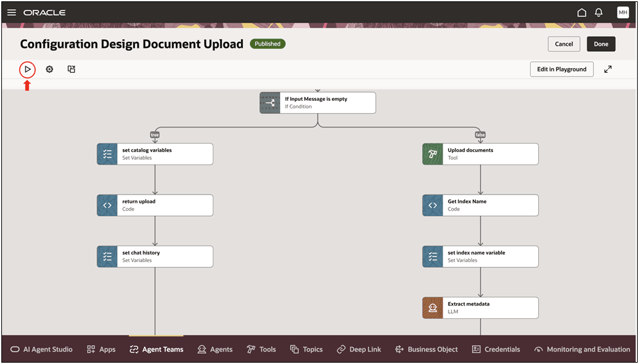
Task: Select the 'If Input Message is empty' label
Action: [x=316, y=99]
